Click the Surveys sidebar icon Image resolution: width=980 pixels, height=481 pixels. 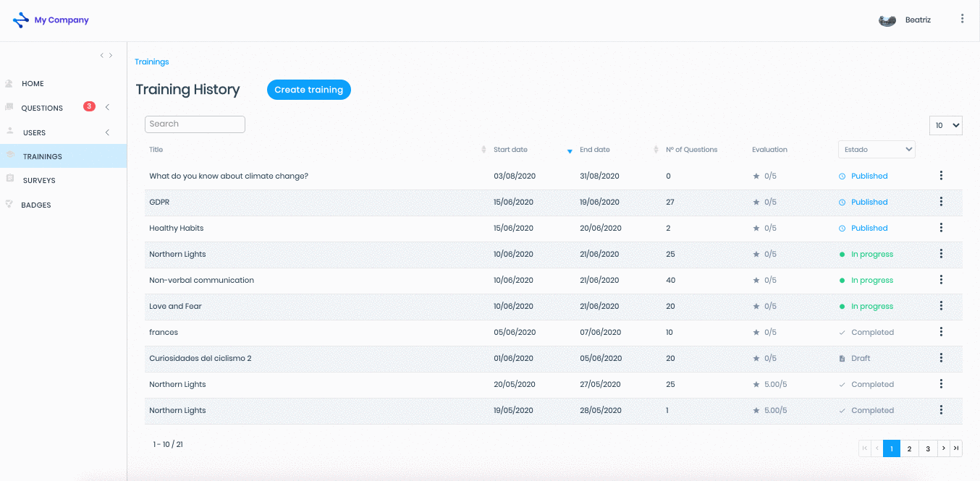click(9, 179)
